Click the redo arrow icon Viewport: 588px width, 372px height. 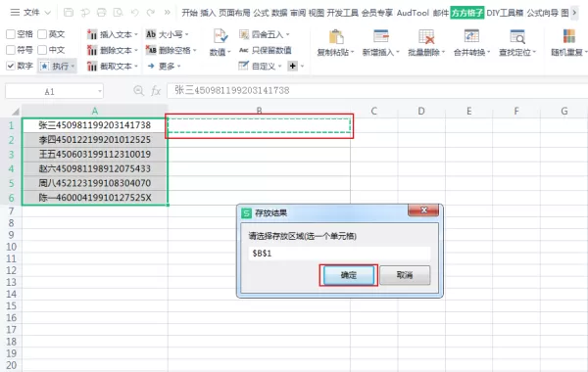[151, 13]
